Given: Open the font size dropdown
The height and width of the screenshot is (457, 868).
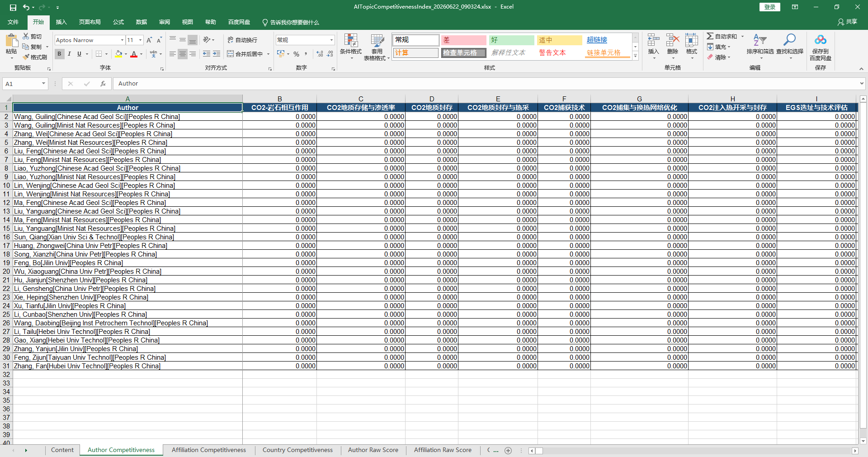Looking at the screenshot, I should coord(140,40).
